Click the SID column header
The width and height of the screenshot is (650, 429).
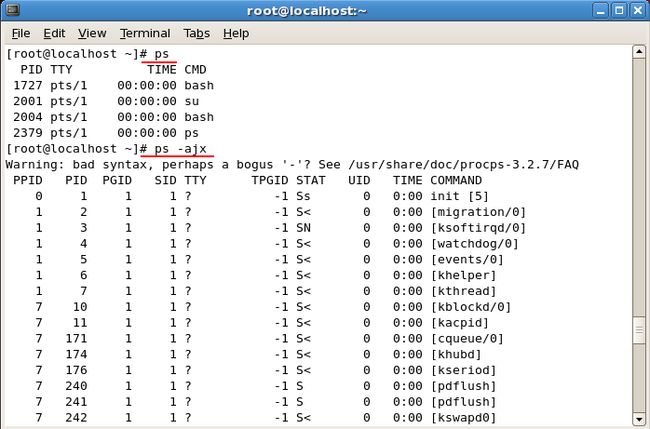point(165,180)
